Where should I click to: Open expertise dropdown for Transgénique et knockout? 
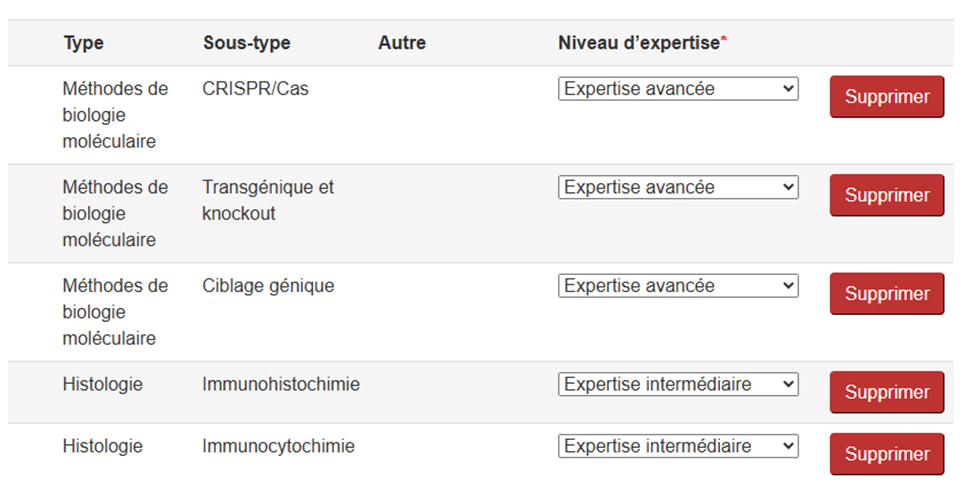click(678, 187)
